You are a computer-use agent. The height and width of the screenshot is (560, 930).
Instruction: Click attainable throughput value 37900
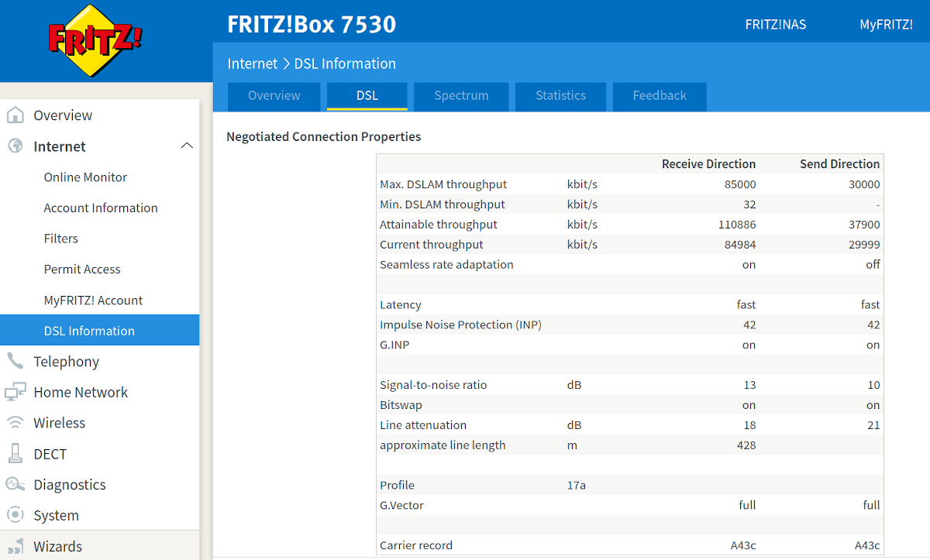point(864,225)
